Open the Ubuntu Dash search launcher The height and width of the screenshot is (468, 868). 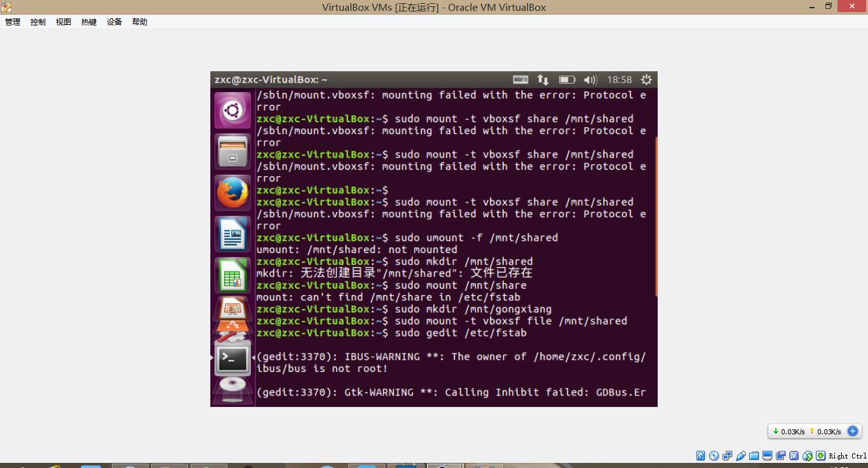233,111
